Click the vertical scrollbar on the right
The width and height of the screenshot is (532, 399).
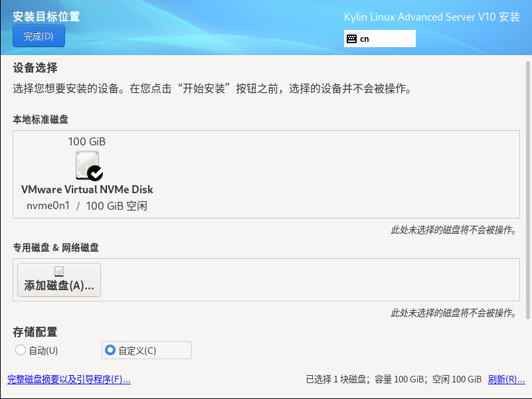point(527,190)
